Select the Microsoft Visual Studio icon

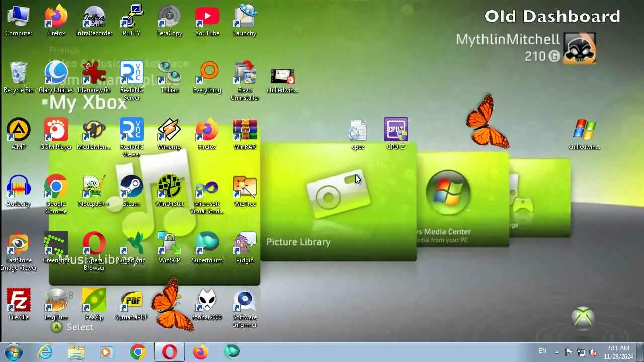pyautogui.click(x=207, y=195)
